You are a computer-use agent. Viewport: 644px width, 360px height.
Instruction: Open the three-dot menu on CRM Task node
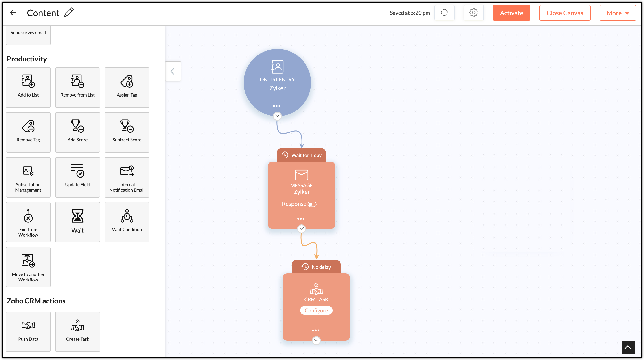[x=315, y=331]
